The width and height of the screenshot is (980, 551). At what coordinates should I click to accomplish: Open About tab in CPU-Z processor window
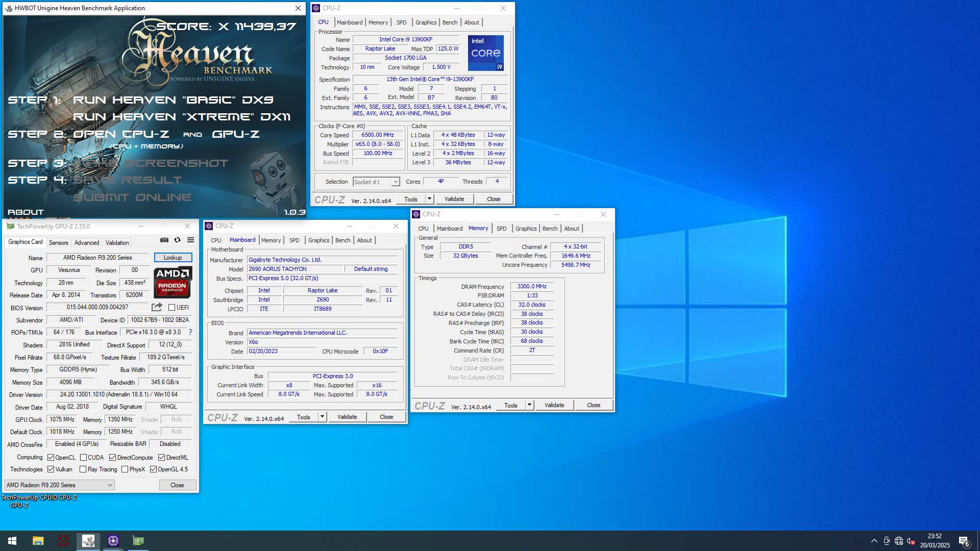pyautogui.click(x=472, y=22)
